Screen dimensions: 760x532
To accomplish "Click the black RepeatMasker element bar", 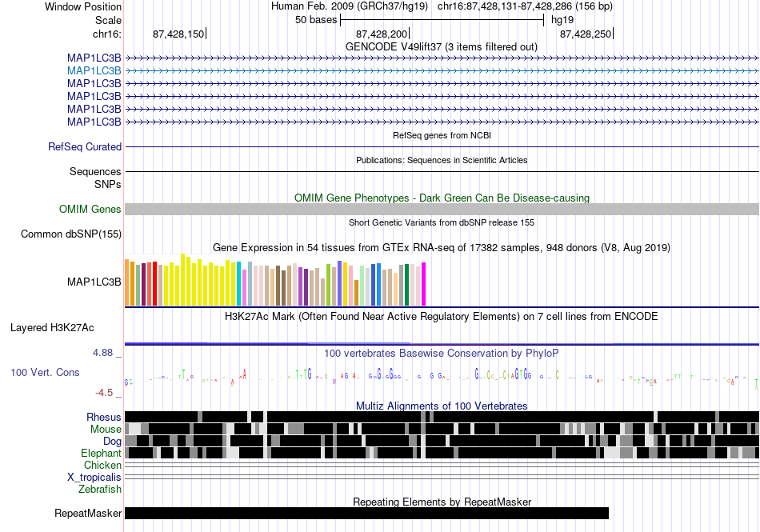I will point(367,513).
